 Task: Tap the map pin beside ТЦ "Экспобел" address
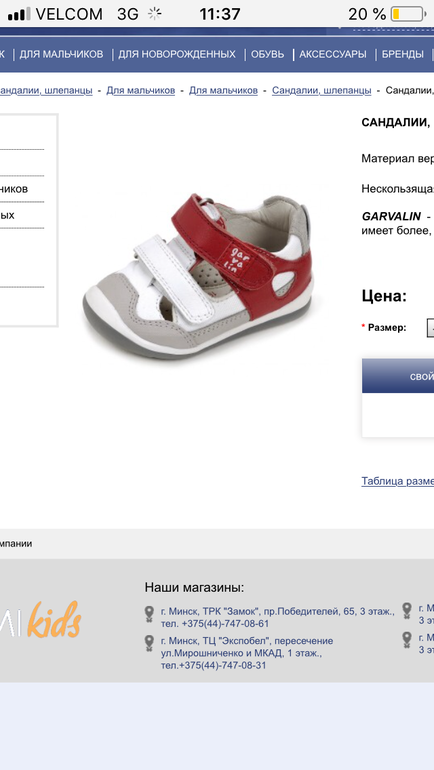(x=149, y=643)
